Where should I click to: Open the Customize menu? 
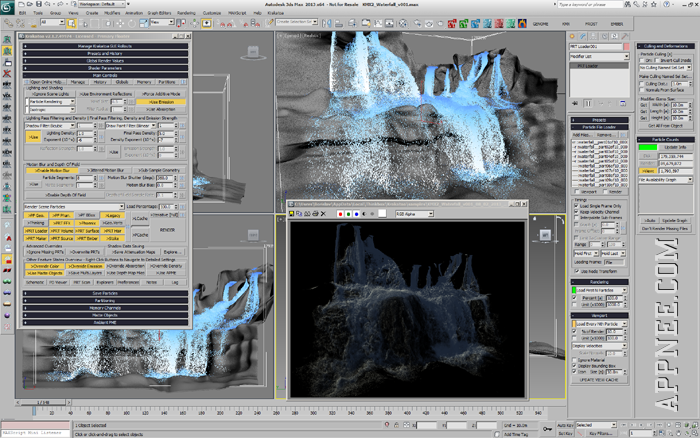(x=212, y=13)
